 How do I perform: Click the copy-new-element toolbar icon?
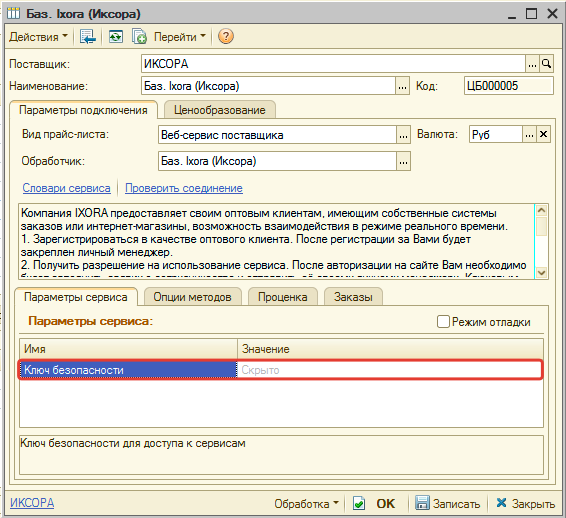pos(139,37)
